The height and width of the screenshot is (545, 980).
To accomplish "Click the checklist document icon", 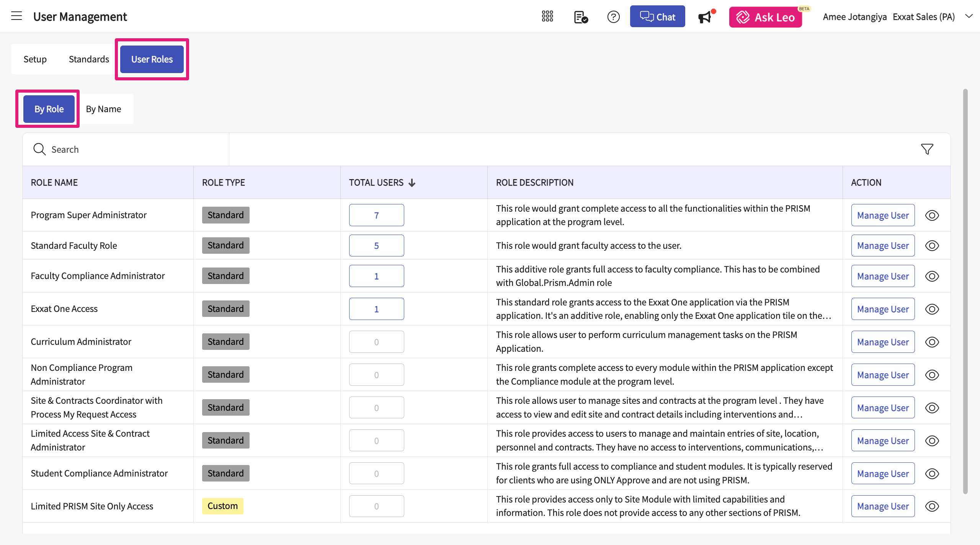I will 581,17.
